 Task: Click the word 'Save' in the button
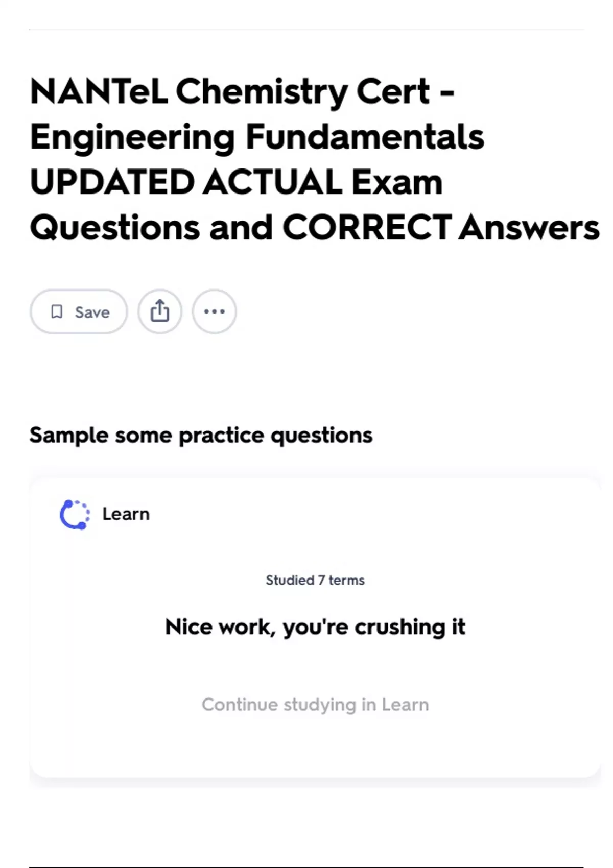(92, 312)
